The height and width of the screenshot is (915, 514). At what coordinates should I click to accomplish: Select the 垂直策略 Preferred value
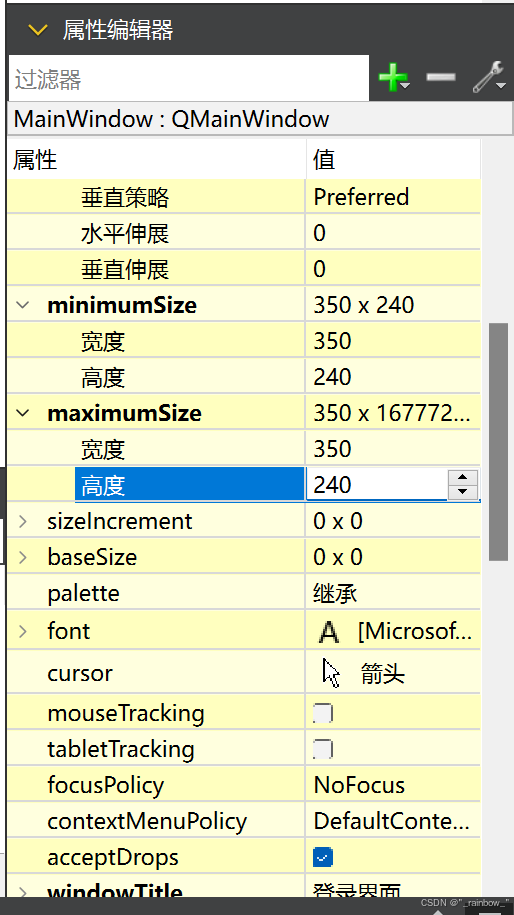(x=361, y=197)
